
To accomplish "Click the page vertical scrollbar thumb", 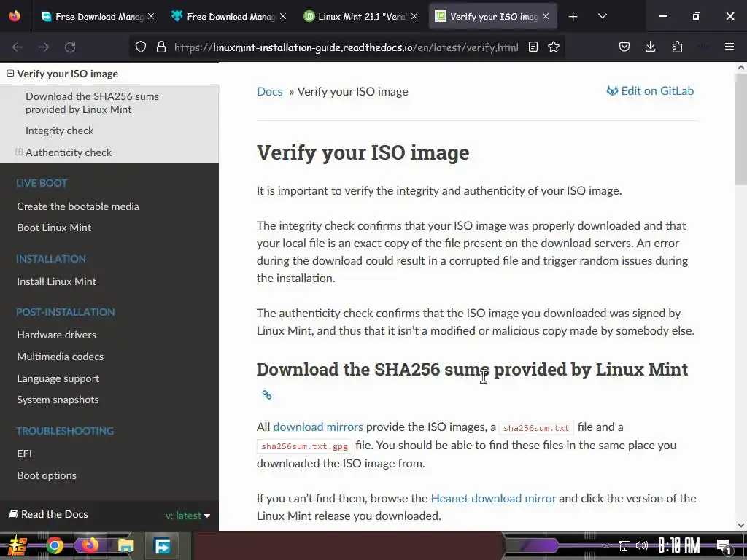I will pos(741,130).
